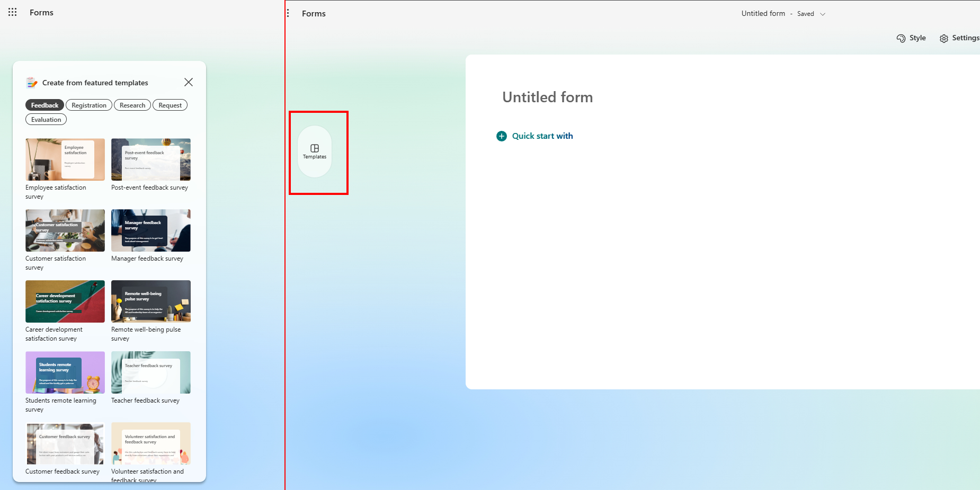Viewport: 980px width, 490px height.
Task: Open Students remote learning survey thumbnail
Action: click(x=65, y=372)
